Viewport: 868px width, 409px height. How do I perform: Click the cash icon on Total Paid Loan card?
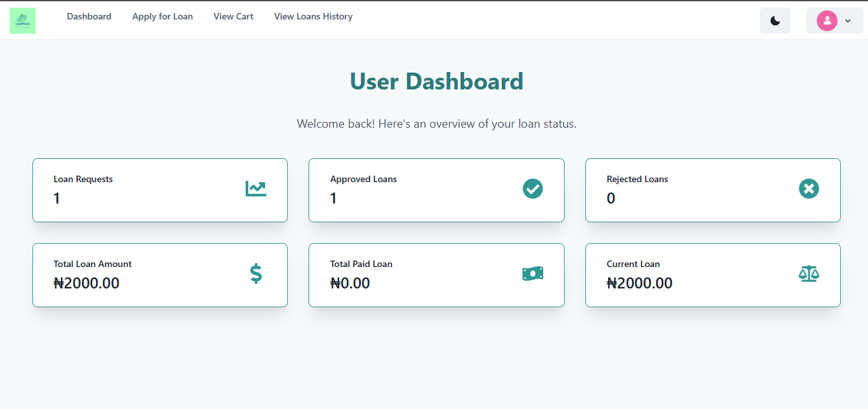point(533,274)
